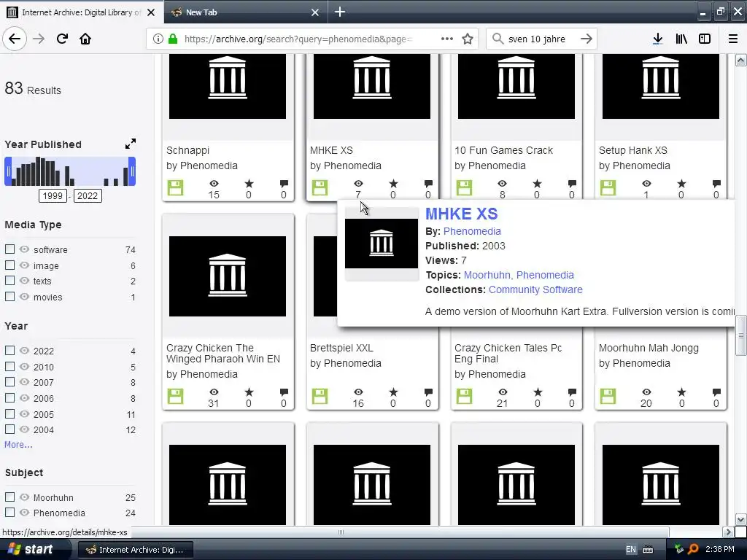Open the Schnappi item title
Screen dimensions: 747x560
pos(187,150)
